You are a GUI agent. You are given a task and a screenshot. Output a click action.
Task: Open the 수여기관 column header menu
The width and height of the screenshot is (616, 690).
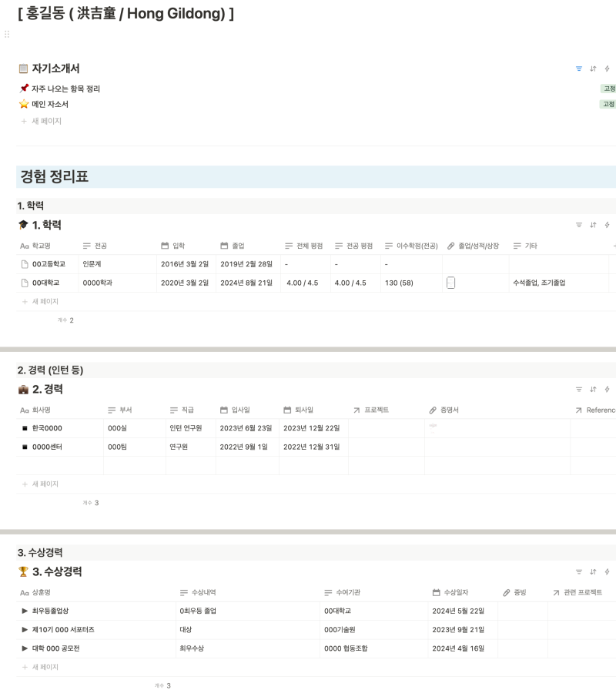[343, 593]
